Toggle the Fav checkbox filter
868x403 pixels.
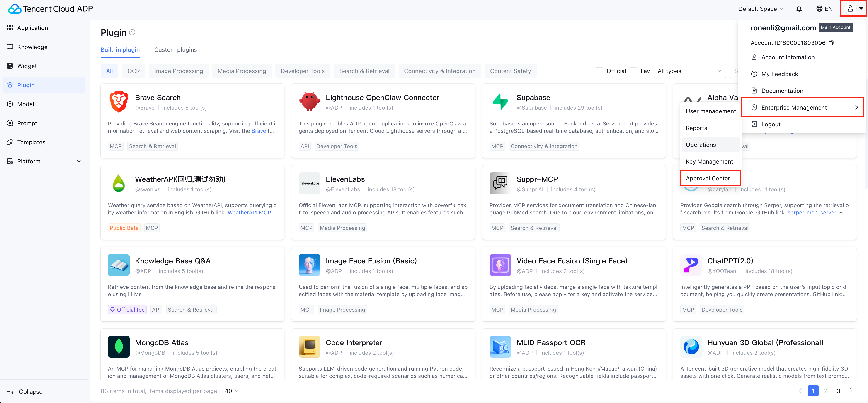point(633,71)
